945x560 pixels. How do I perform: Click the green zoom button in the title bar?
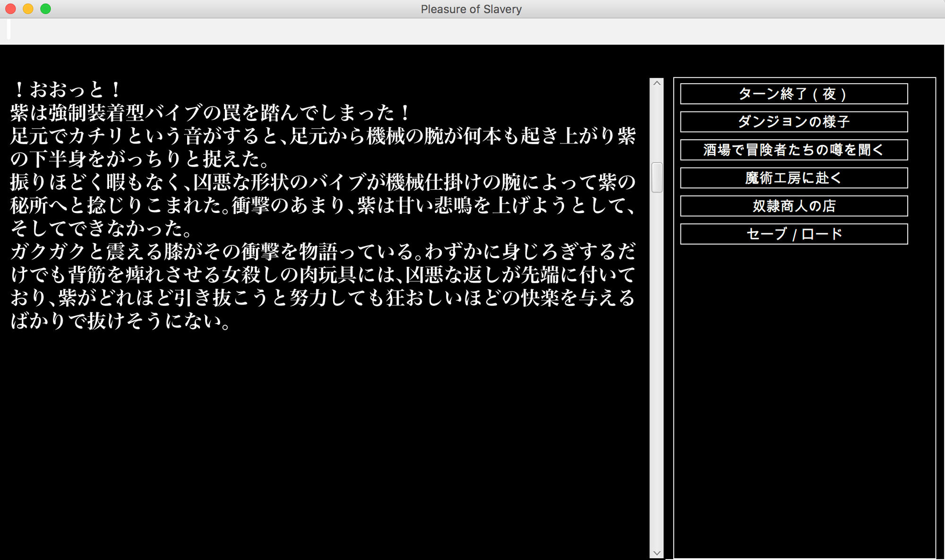(45, 8)
